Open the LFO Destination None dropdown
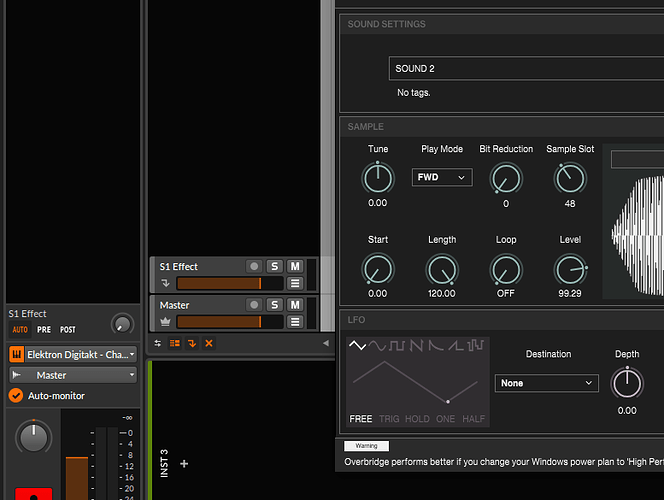The image size is (664, 500). point(547,383)
